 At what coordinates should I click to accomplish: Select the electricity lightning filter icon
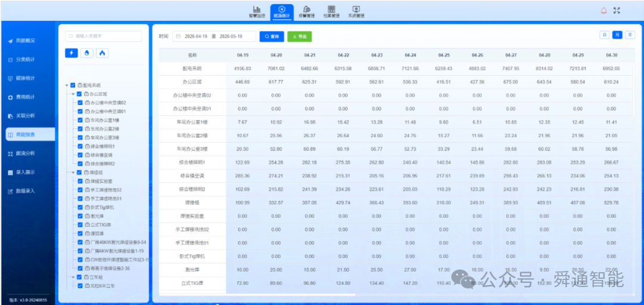(x=72, y=53)
